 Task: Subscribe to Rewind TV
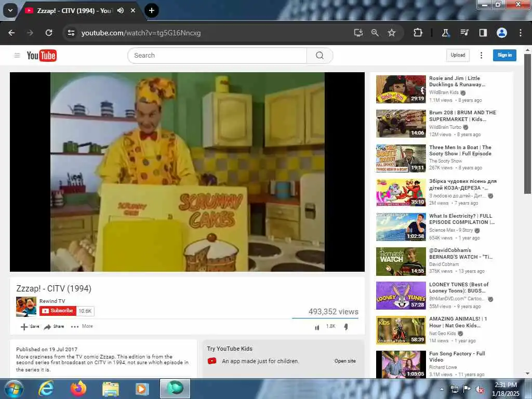[x=58, y=311]
